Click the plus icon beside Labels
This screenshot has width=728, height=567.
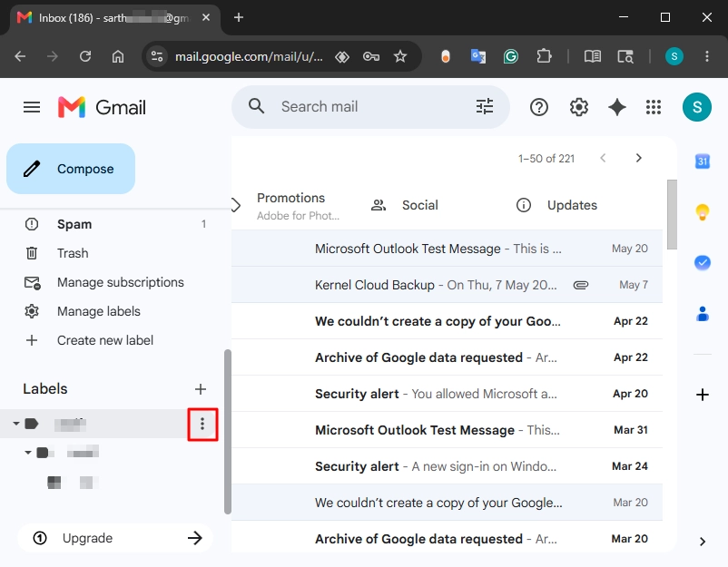200,389
